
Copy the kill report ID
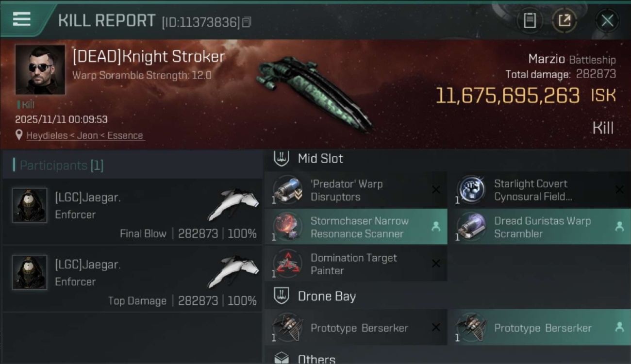click(247, 22)
